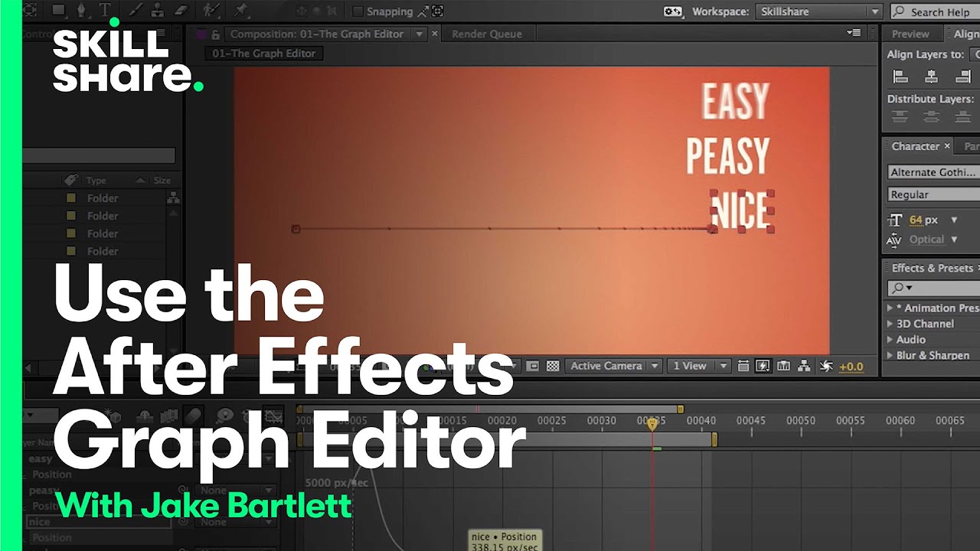Screen dimensions: 980x551
Task: Click the align right edges icon
Action: point(963,77)
